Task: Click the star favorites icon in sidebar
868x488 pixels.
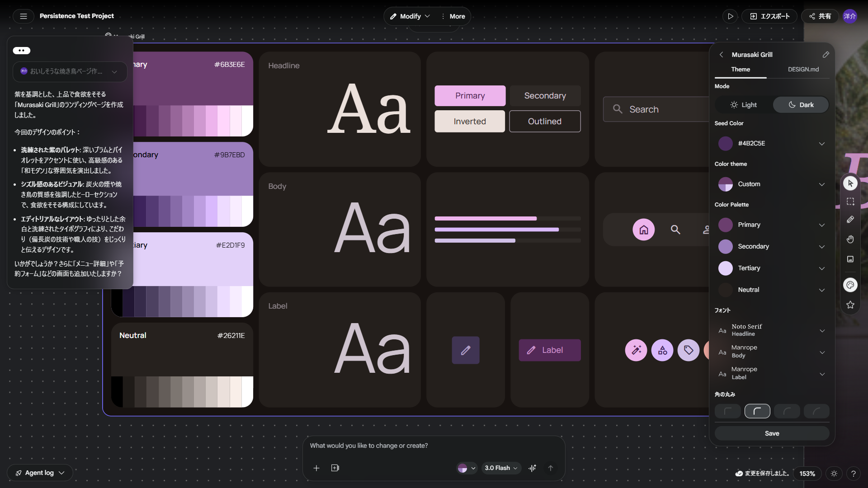Action: click(850, 305)
